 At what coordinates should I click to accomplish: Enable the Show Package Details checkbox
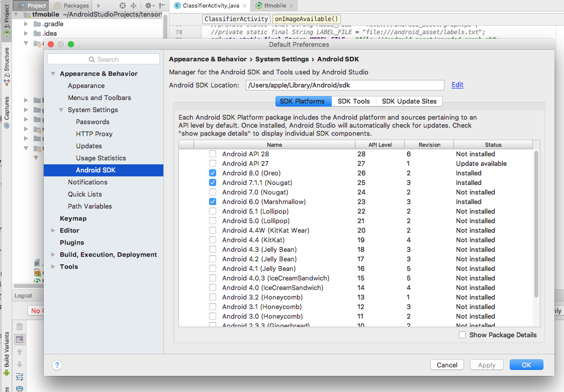pyautogui.click(x=462, y=335)
